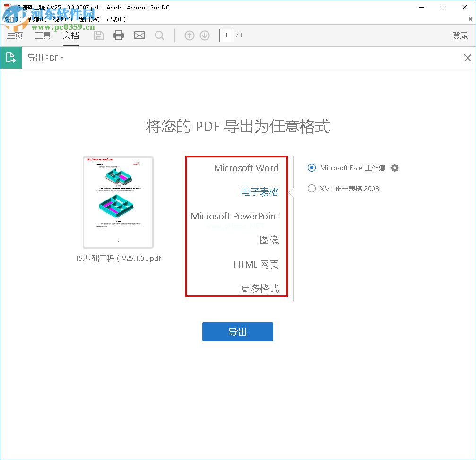Open Excel export settings via gear icon

point(394,167)
